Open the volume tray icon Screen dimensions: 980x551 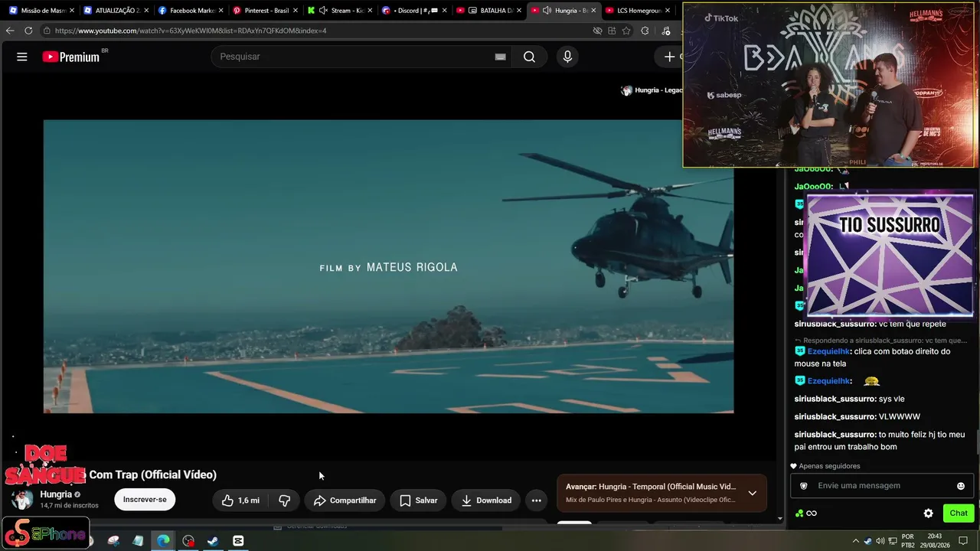pos(880,541)
